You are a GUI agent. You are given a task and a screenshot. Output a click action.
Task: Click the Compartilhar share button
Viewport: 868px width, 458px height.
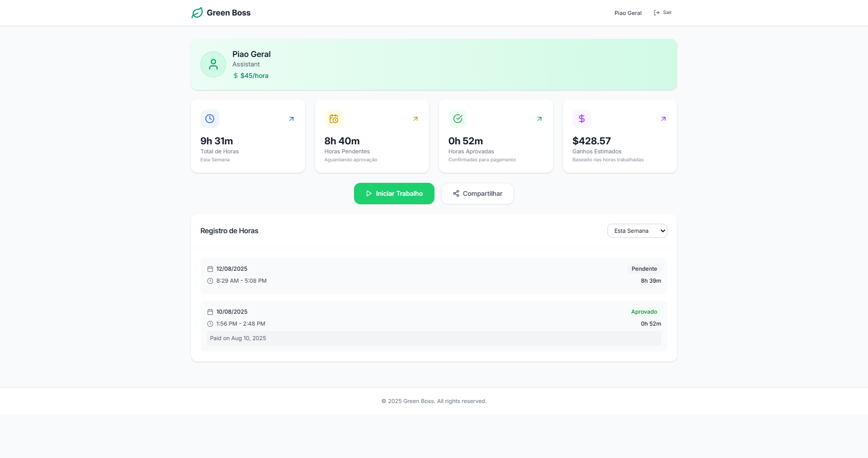477,193
